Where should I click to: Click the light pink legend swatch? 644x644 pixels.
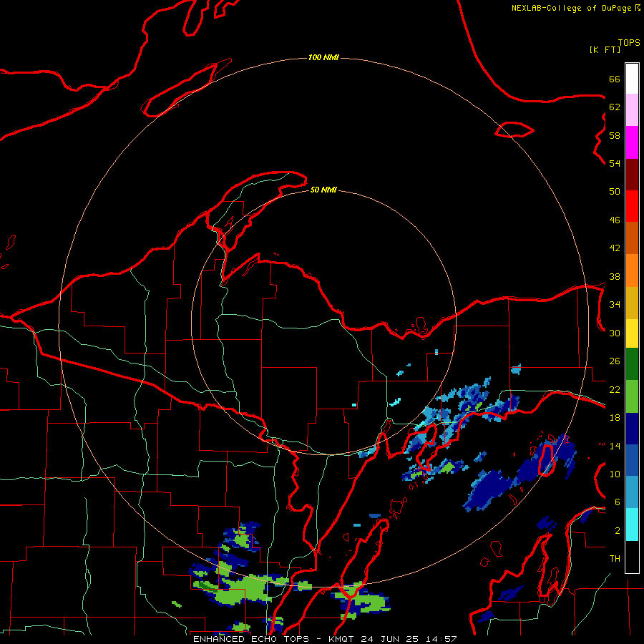click(x=632, y=109)
